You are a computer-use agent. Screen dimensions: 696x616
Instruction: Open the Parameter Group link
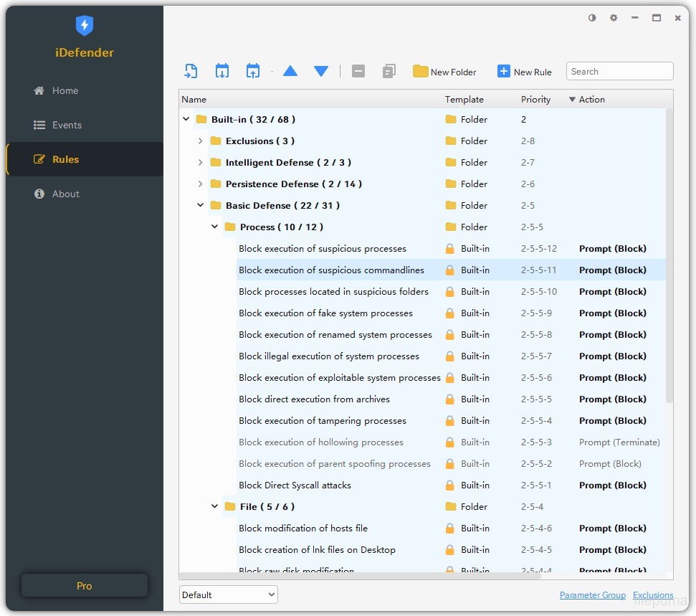pyautogui.click(x=593, y=594)
